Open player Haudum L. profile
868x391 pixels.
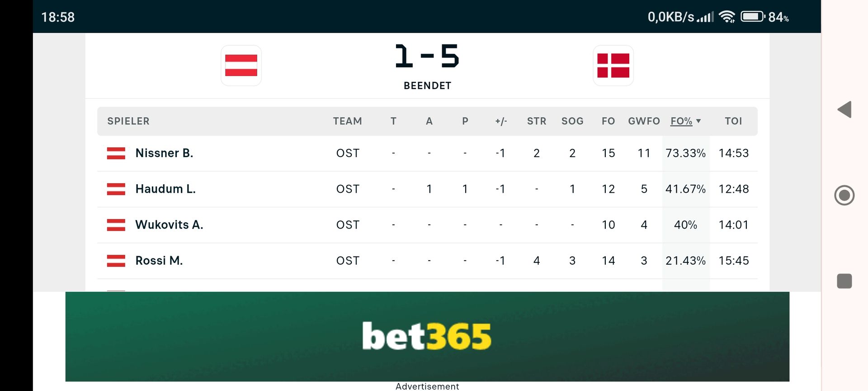click(x=165, y=189)
